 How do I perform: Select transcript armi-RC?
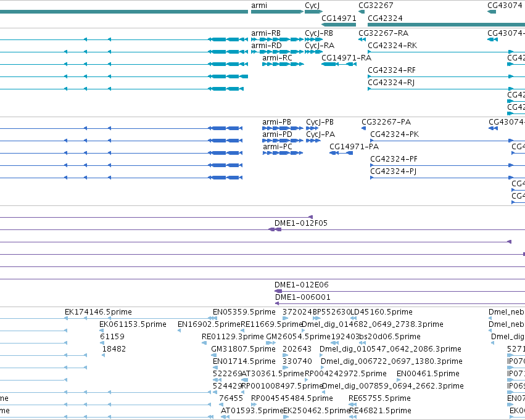[x=283, y=64]
